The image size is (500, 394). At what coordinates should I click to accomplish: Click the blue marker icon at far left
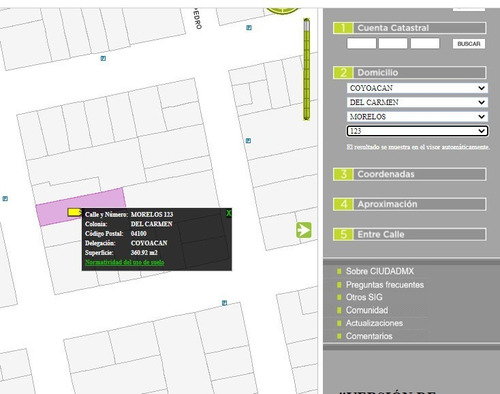(5, 199)
